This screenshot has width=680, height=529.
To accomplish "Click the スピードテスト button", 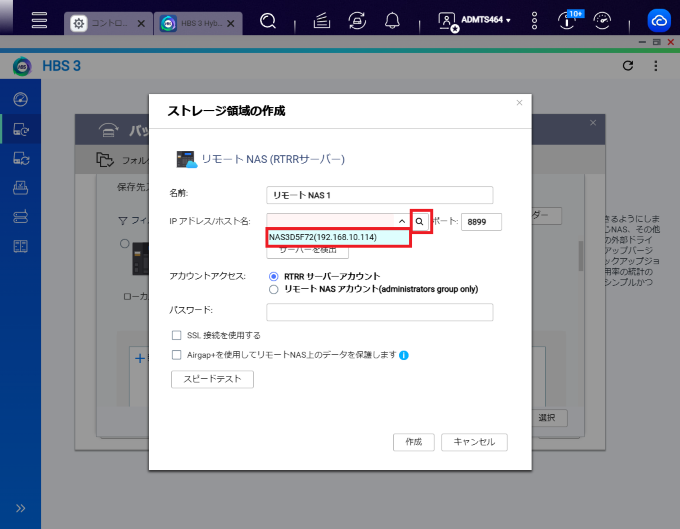I will click(x=212, y=379).
